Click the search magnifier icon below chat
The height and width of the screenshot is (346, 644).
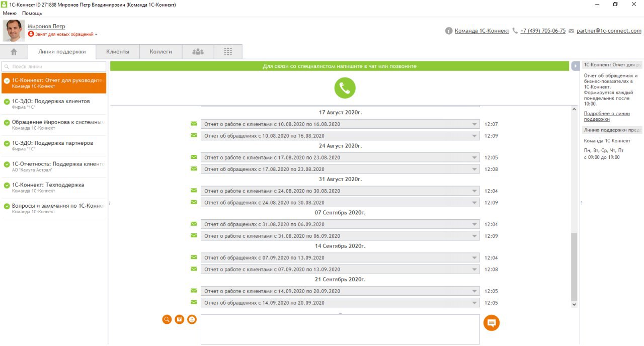pyautogui.click(x=167, y=319)
